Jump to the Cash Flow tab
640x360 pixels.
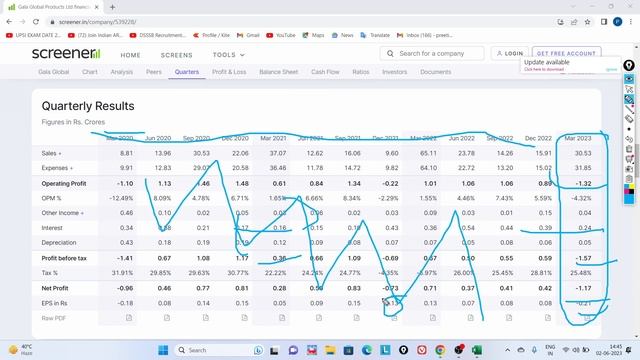325,72
